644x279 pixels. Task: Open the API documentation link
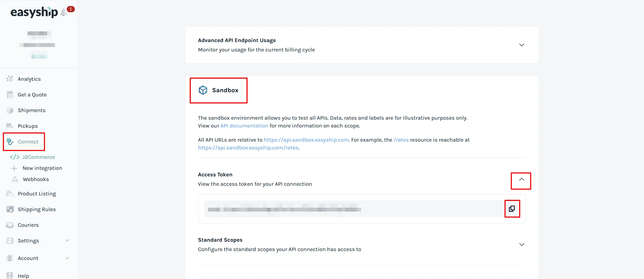(244, 126)
